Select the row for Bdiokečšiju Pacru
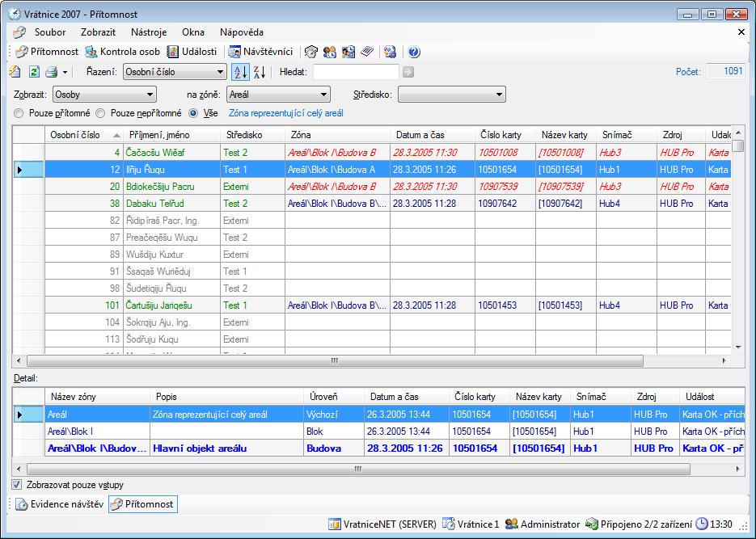This screenshot has height=539, width=756. click(372, 187)
